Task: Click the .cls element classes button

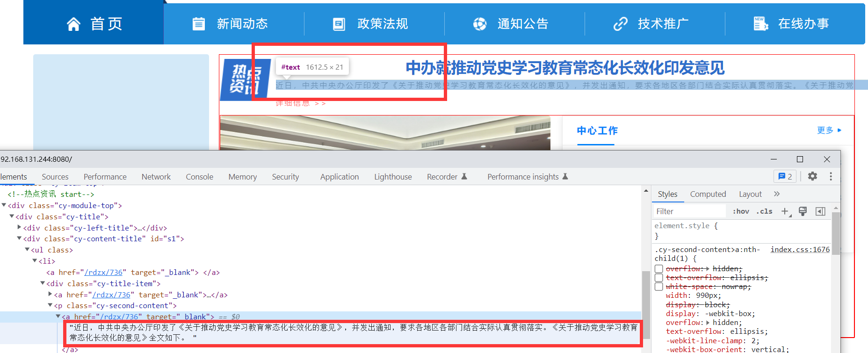Action: click(x=764, y=211)
